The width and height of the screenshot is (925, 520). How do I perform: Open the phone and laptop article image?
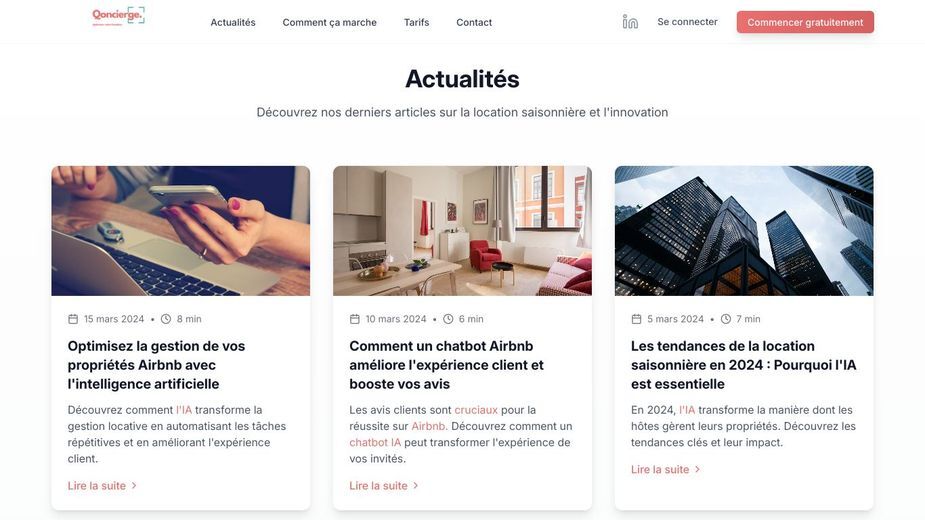coord(181,231)
